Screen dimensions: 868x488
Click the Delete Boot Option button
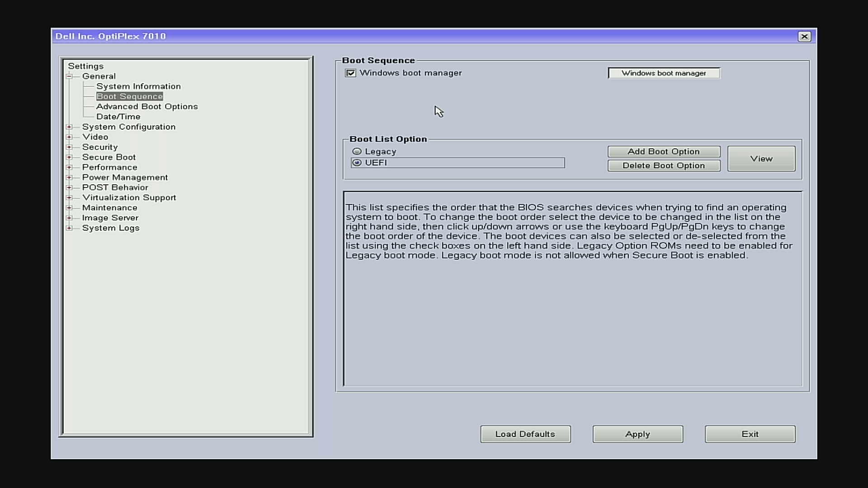pos(664,165)
